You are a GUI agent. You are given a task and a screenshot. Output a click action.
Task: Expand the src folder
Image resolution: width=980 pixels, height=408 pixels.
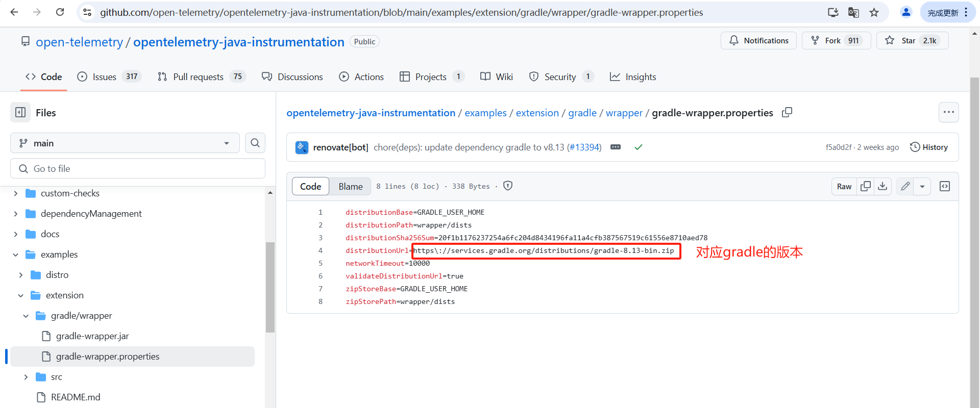(x=26, y=377)
